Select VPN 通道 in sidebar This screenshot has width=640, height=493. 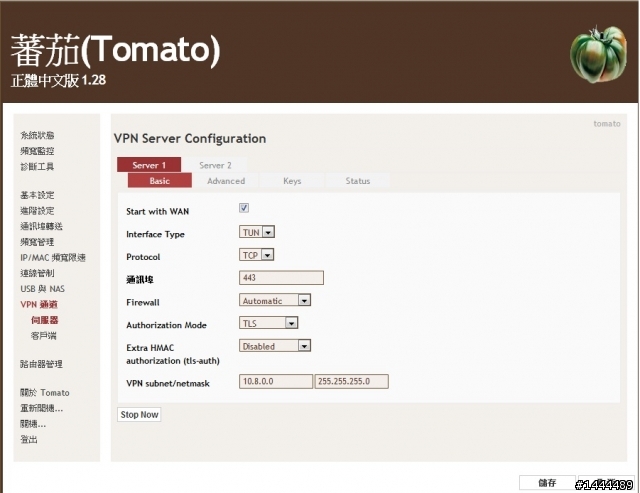click(x=39, y=304)
